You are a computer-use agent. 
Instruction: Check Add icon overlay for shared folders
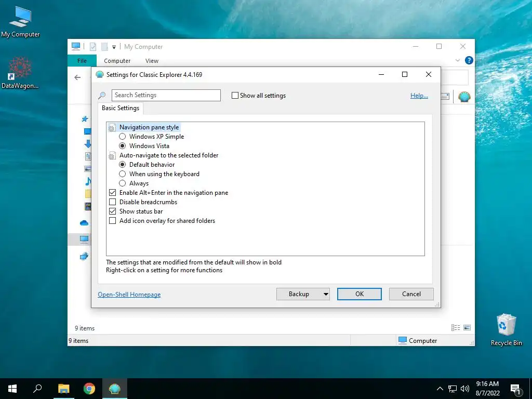[x=112, y=221]
